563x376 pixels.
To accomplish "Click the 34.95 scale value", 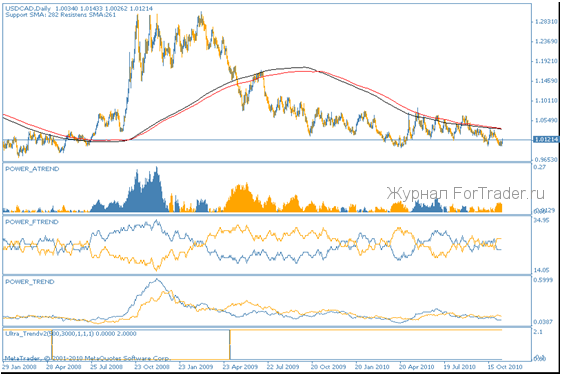I will pos(541,221).
